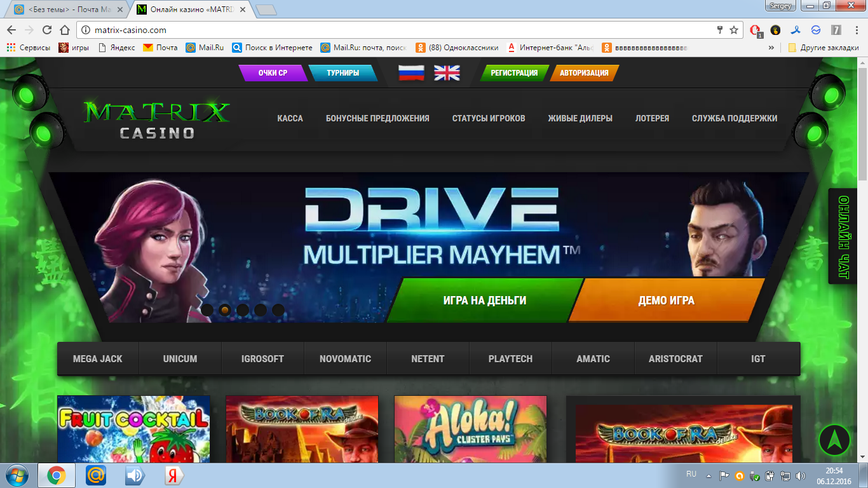Open the Касса menu item
The width and height of the screenshot is (868, 488).
point(290,118)
